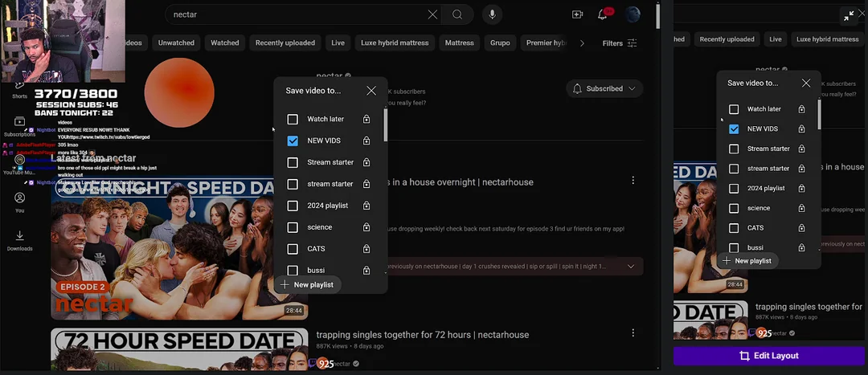Open You in the sidebar
The height and width of the screenshot is (375, 868).
coord(19,202)
